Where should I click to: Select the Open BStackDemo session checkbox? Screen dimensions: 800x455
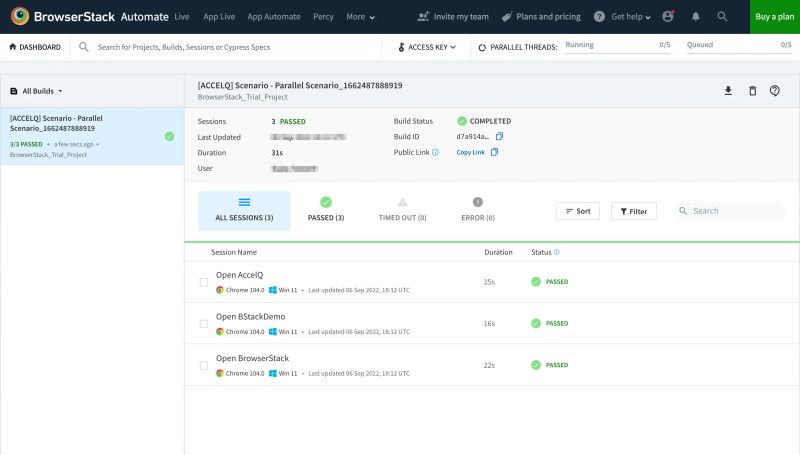pos(204,324)
